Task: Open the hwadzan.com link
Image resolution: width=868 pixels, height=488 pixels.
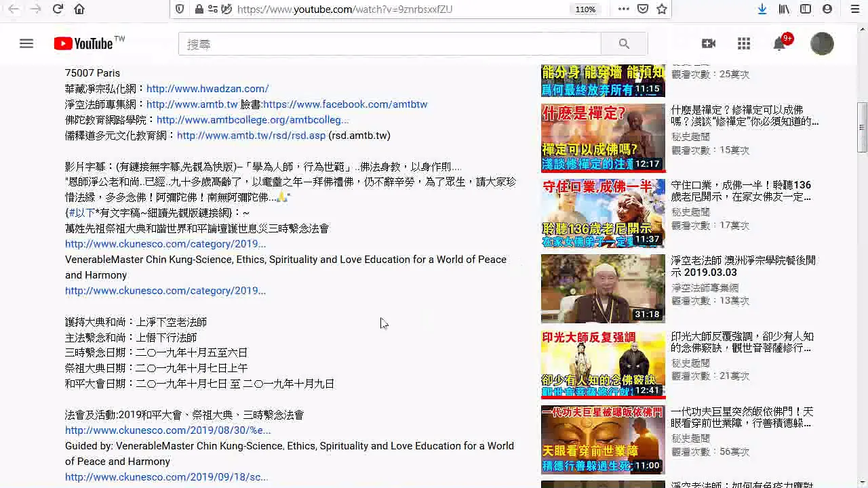Action: 208,88
